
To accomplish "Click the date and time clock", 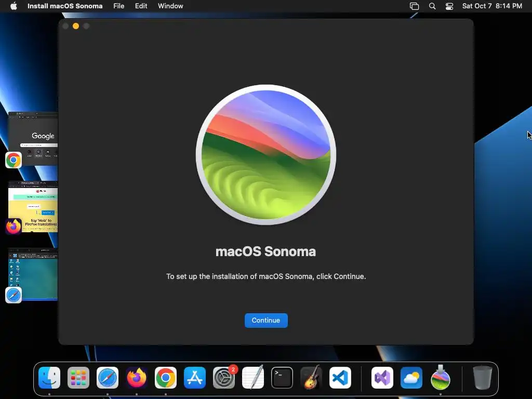I will (x=492, y=6).
